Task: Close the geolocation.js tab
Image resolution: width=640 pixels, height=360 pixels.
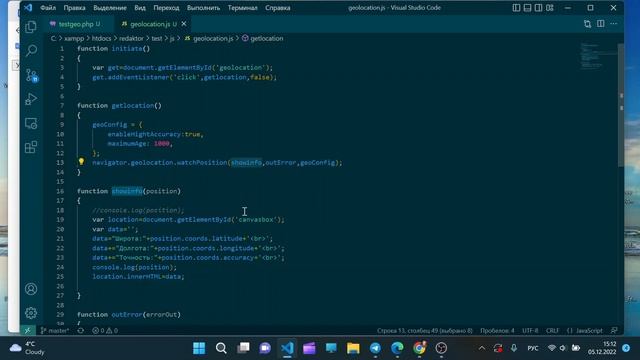Action: pyautogui.click(x=184, y=24)
